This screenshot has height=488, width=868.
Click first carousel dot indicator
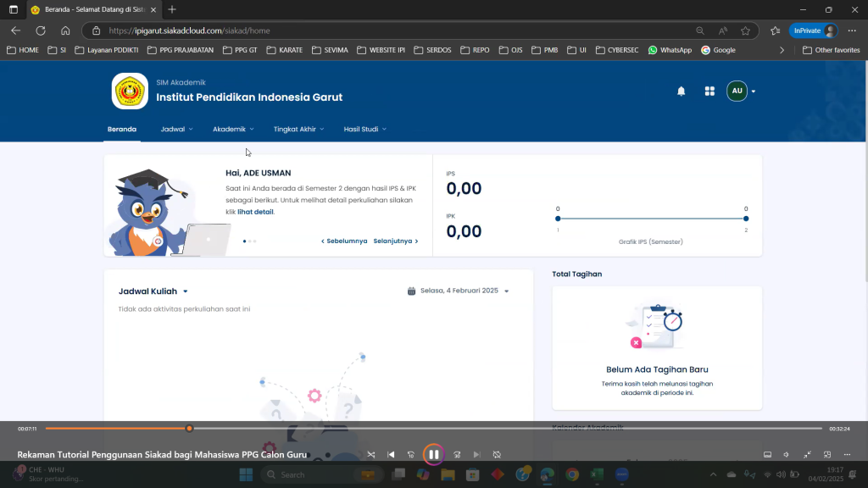point(245,241)
